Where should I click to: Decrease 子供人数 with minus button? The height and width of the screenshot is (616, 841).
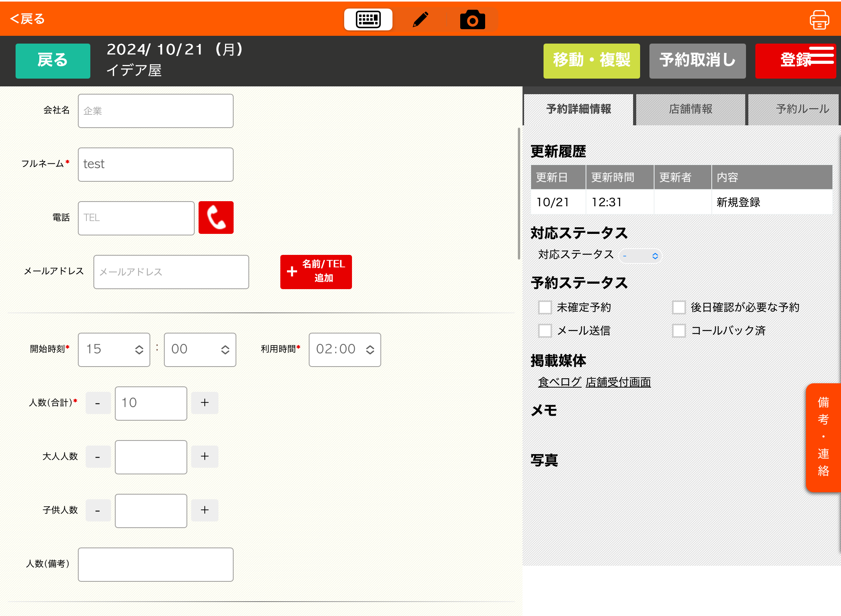coord(98,510)
